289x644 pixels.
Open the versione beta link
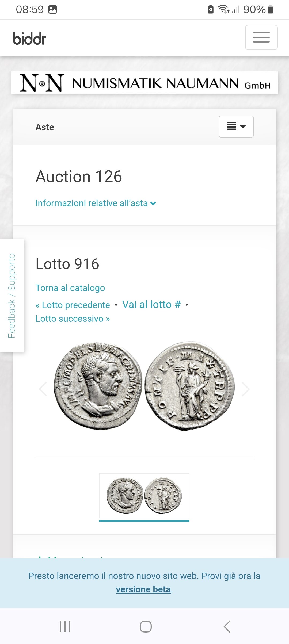tap(143, 589)
